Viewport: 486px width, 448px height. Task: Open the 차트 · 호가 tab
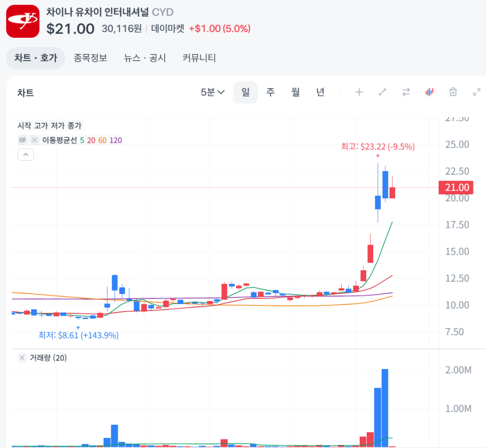tap(36, 58)
